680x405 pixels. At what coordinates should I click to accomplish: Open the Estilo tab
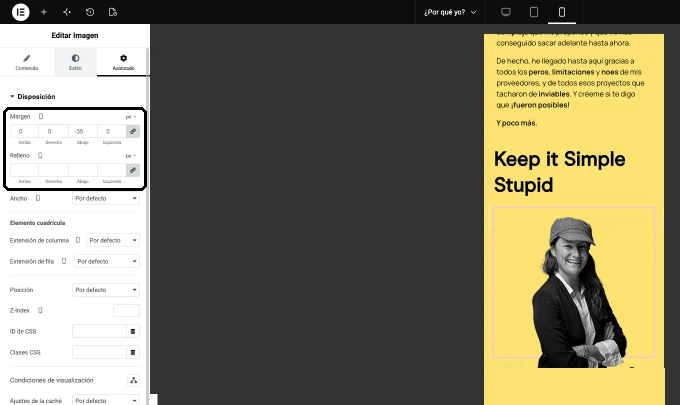[x=75, y=62]
